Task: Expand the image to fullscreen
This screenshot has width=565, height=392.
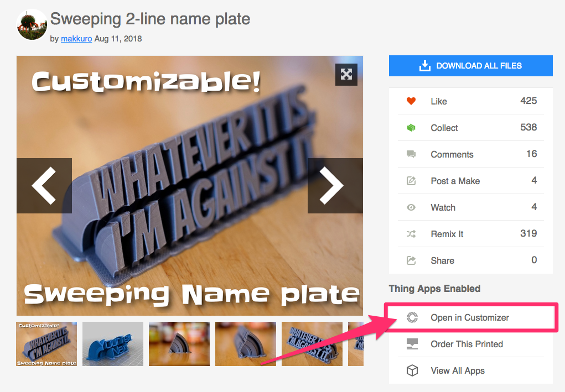Action: (346, 75)
